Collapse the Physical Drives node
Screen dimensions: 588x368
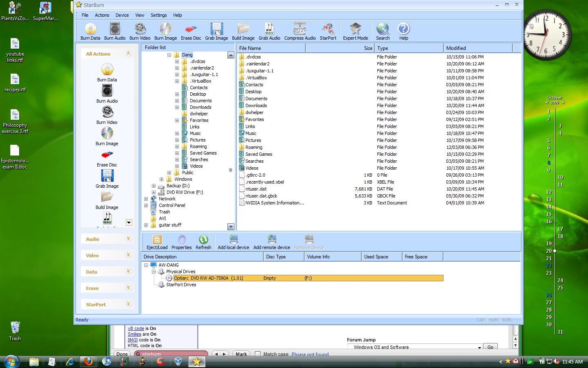pos(154,272)
